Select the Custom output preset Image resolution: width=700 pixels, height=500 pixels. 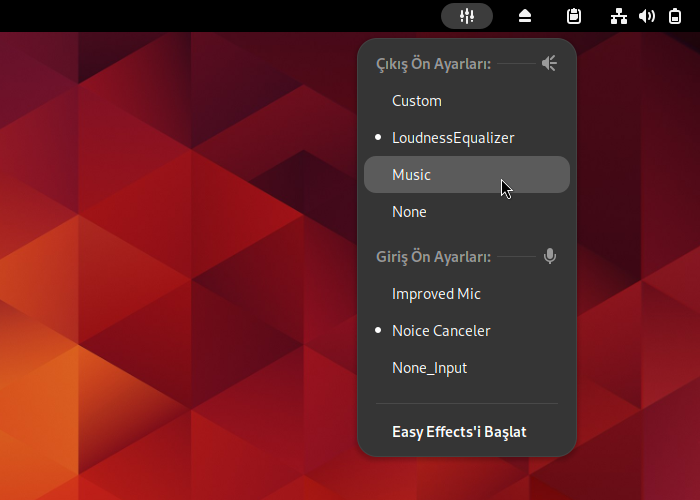coord(467,101)
